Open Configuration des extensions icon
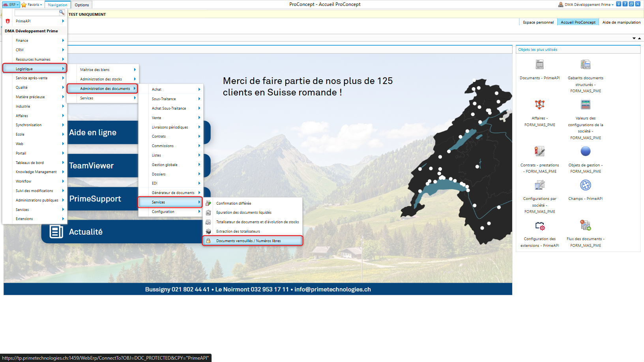The image size is (644, 362). [539, 226]
